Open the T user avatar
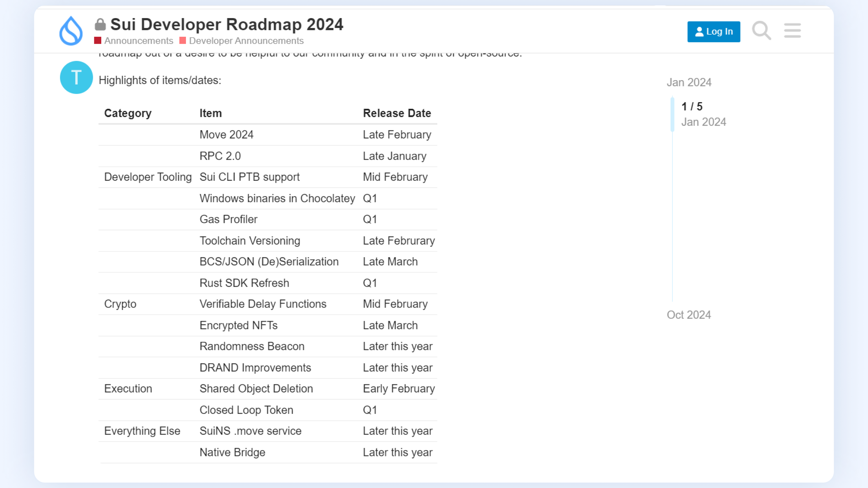The width and height of the screenshot is (868, 488). pyautogui.click(x=77, y=77)
